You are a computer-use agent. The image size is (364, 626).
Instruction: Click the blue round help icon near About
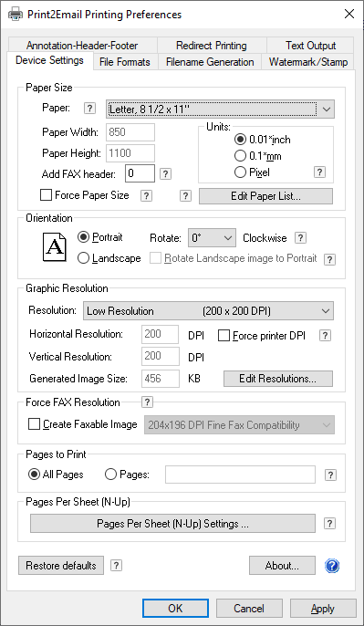(x=332, y=566)
